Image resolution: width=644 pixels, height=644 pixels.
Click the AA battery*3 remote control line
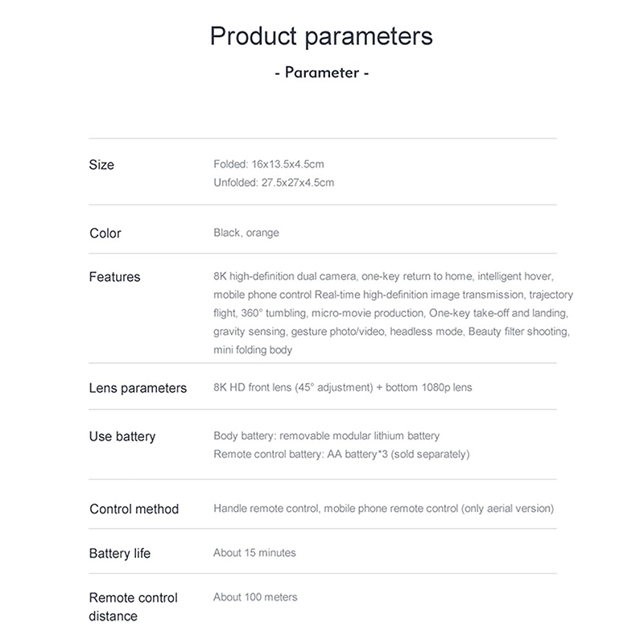[341, 455]
